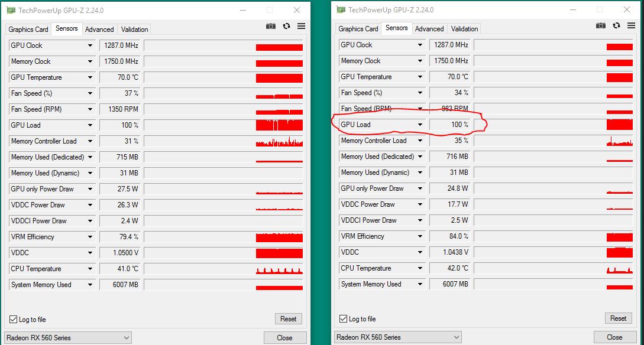Open the circled GPU Load dropdown in right window

[420, 125]
